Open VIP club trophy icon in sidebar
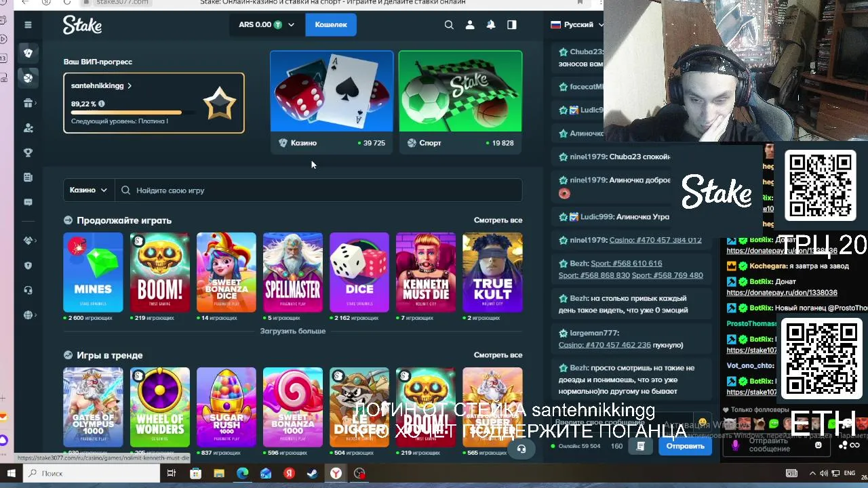Image resolution: width=868 pixels, height=488 pixels. tap(28, 153)
